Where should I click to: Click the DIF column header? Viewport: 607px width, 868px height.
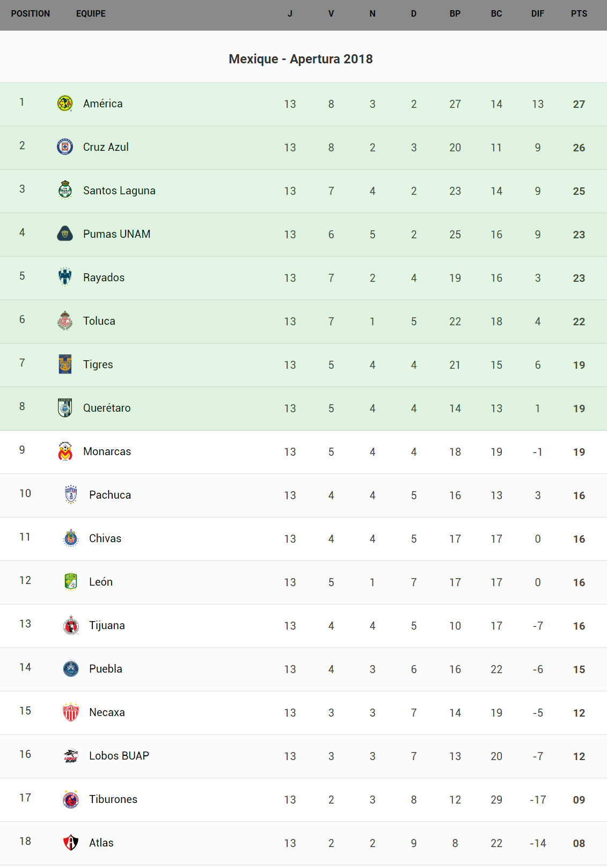pyautogui.click(x=537, y=14)
